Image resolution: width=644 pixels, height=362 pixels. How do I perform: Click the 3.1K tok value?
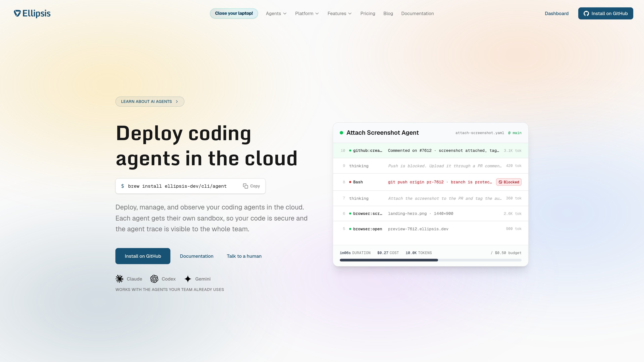(x=513, y=151)
